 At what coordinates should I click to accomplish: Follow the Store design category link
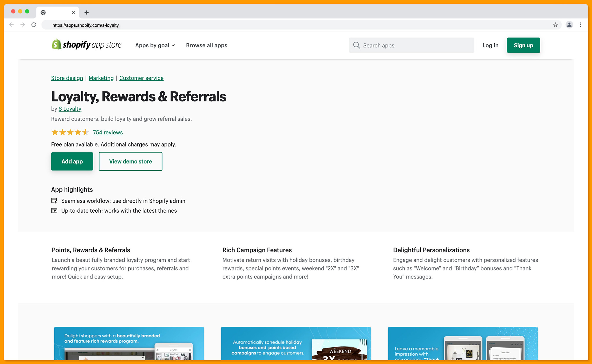pos(67,78)
